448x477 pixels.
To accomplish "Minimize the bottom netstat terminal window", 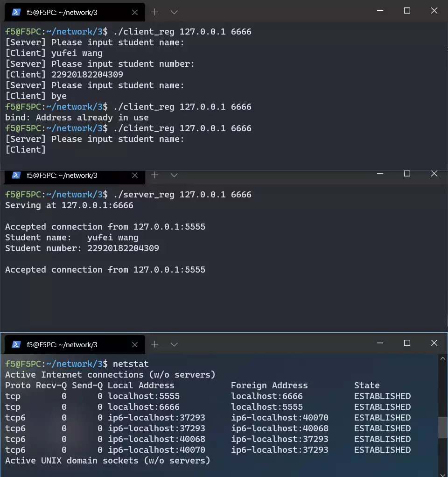I will [380, 343].
